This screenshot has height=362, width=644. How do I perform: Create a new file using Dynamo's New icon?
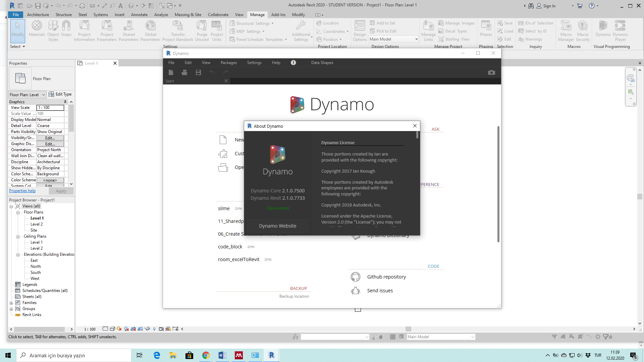tap(171, 72)
